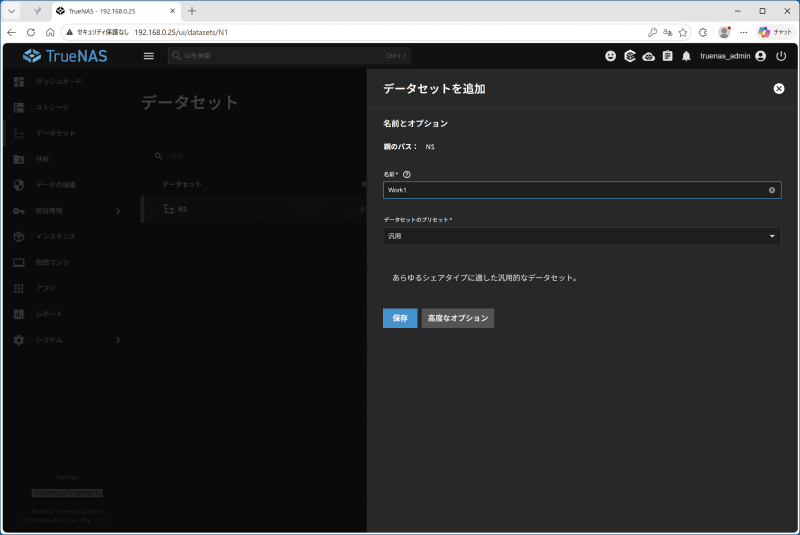Close the Add Dataset panel
800x535 pixels.
[779, 89]
